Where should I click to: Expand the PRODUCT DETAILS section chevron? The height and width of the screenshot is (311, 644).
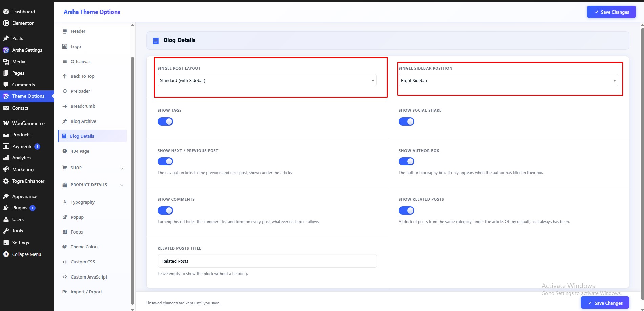pos(122,185)
